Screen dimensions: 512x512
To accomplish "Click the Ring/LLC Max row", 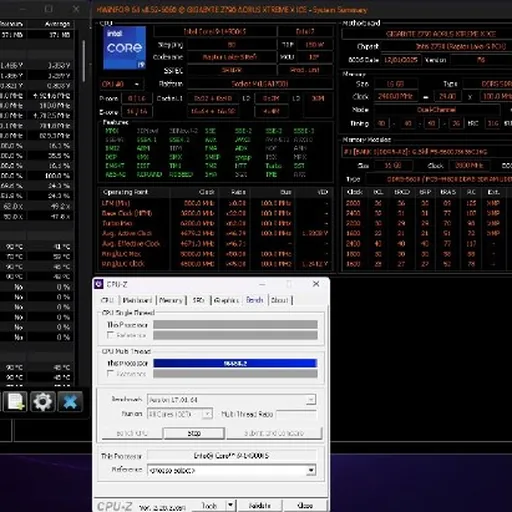I will point(215,254).
